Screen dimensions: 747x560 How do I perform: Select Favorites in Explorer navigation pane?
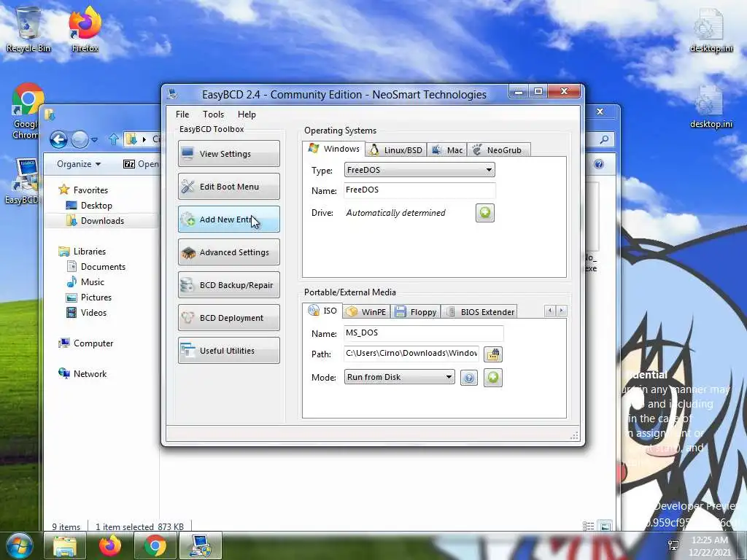tap(83, 190)
